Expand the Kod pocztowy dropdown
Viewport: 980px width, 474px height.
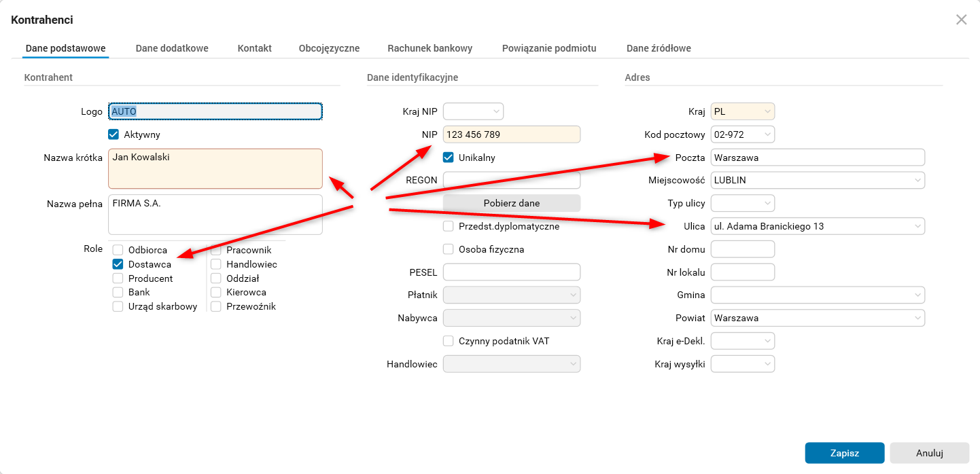(767, 134)
